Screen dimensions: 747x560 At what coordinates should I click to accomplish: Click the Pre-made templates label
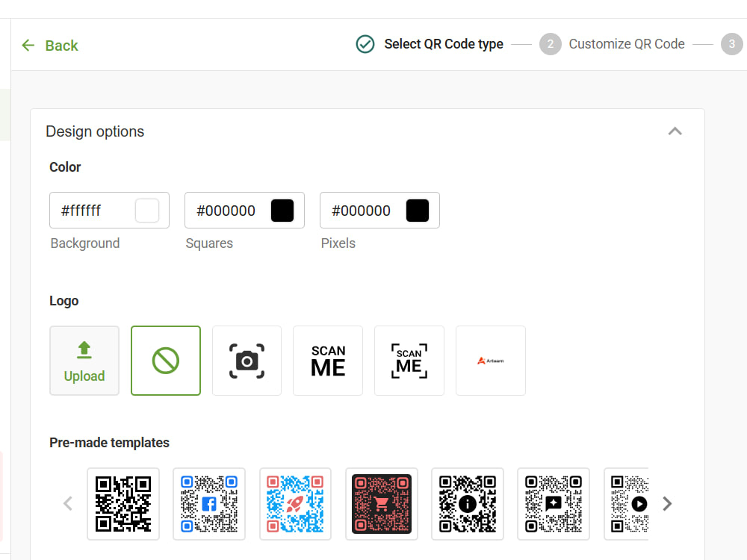click(x=109, y=443)
